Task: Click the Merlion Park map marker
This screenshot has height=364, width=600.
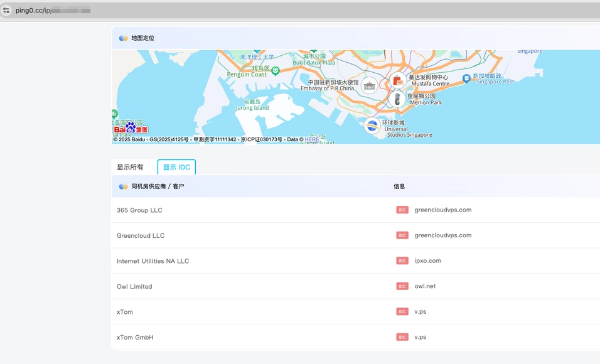Action: [397, 99]
